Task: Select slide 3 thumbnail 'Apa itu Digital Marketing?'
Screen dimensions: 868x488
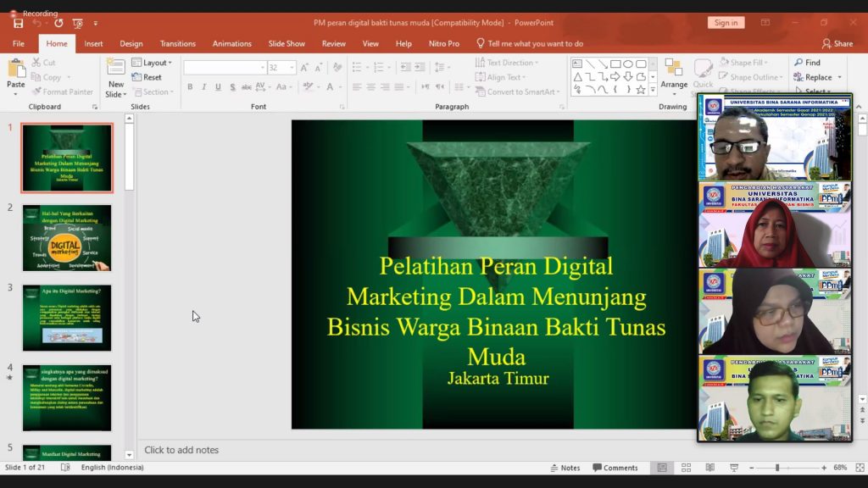Action: click(x=67, y=318)
